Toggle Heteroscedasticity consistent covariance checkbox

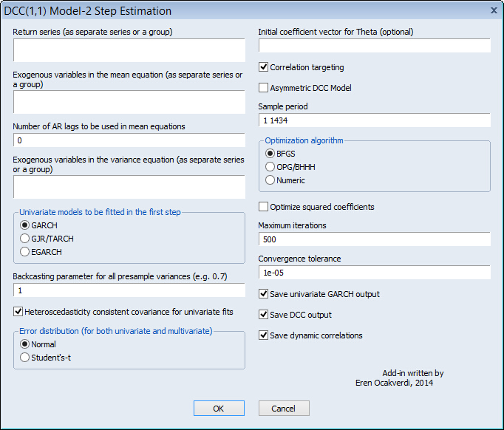[x=18, y=312]
